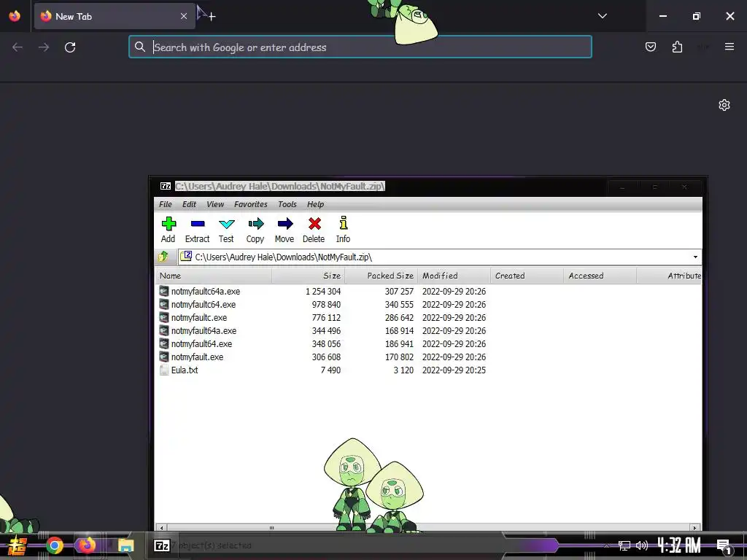The height and width of the screenshot is (560, 747).
Task: Click the 7z icon in 7-Zip title bar
Action: [x=166, y=186]
